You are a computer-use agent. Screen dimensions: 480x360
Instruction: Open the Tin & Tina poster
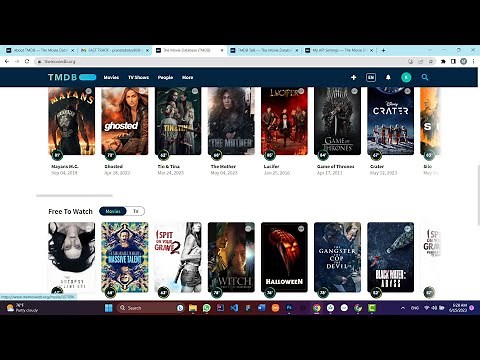pyautogui.click(x=178, y=121)
